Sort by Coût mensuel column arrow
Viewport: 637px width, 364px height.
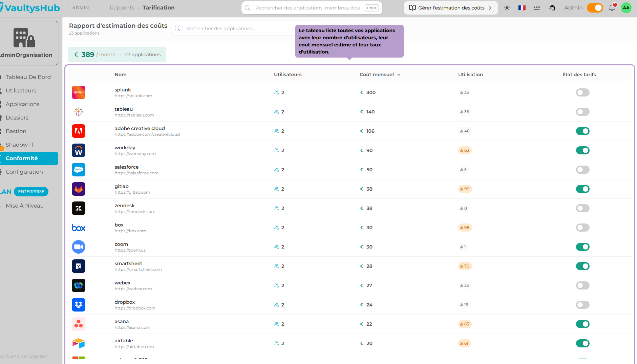tap(399, 75)
